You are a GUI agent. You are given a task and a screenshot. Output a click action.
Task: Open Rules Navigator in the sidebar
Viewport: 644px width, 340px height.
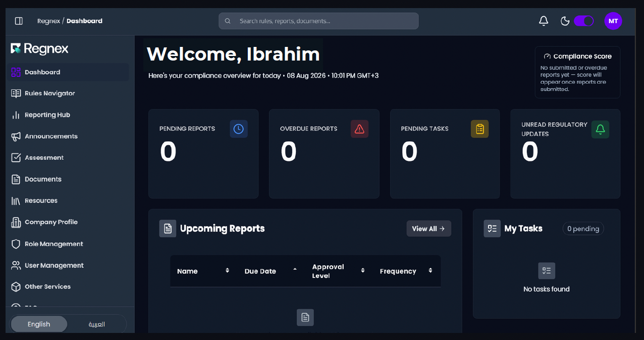pyautogui.click(x=68, y=93)
